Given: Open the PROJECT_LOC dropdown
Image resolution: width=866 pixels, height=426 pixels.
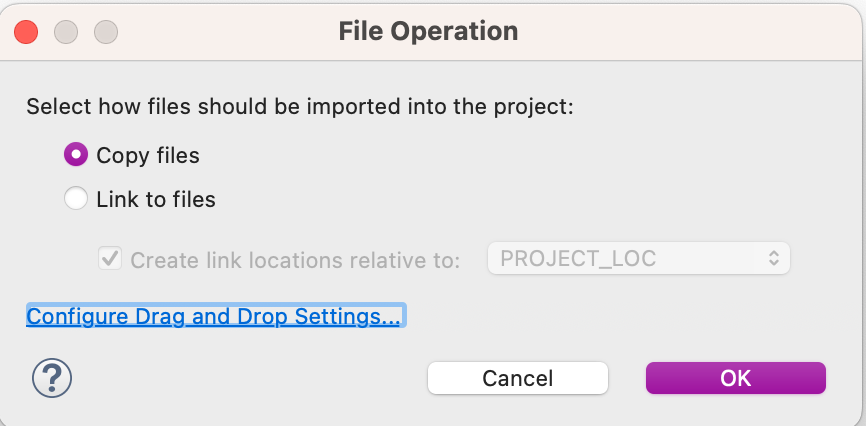Looking at the screenshot, I should click(638, 258).
